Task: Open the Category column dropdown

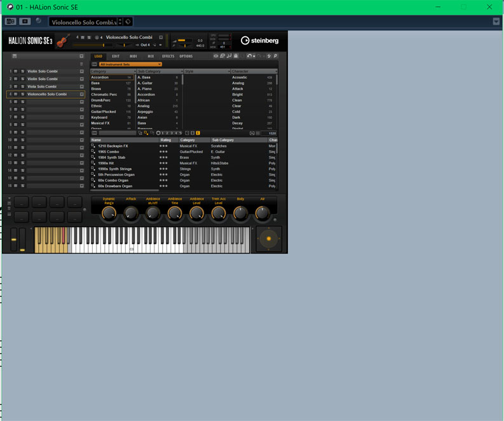Action: point(135,71)
